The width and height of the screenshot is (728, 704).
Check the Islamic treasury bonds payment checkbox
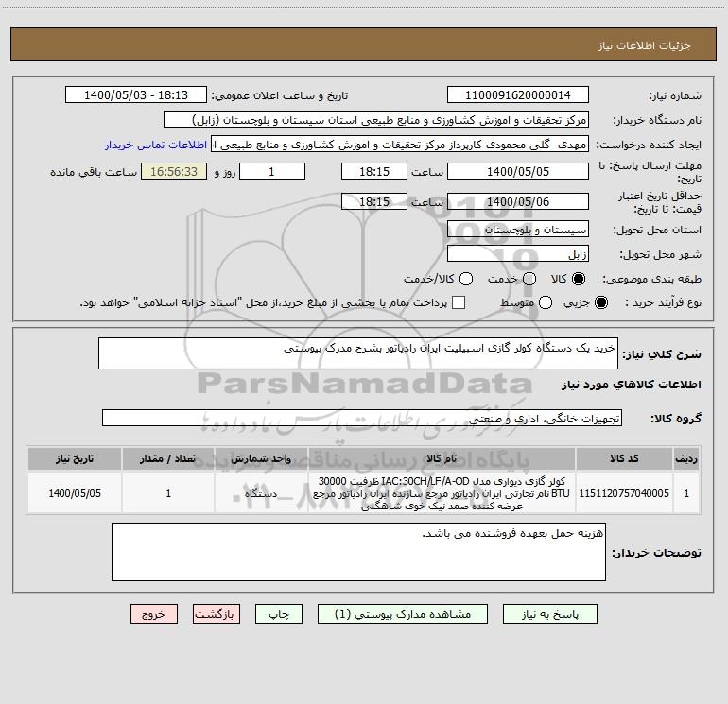point(459,302)
